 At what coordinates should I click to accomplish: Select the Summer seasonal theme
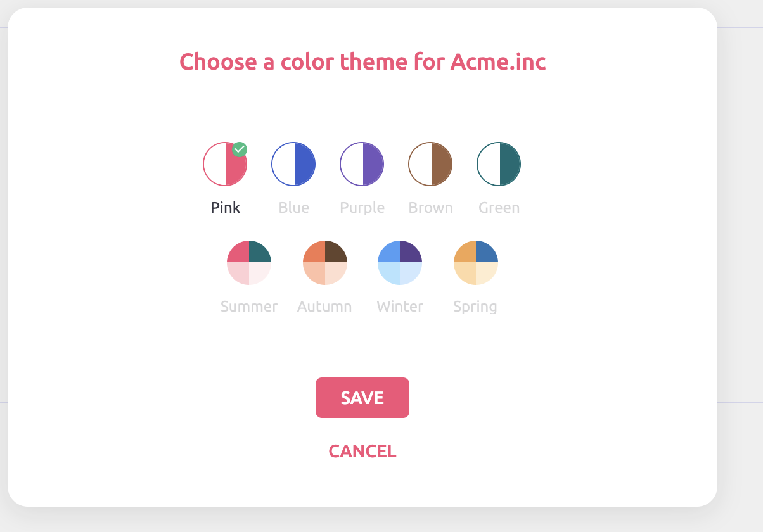[x=249, y=262]
